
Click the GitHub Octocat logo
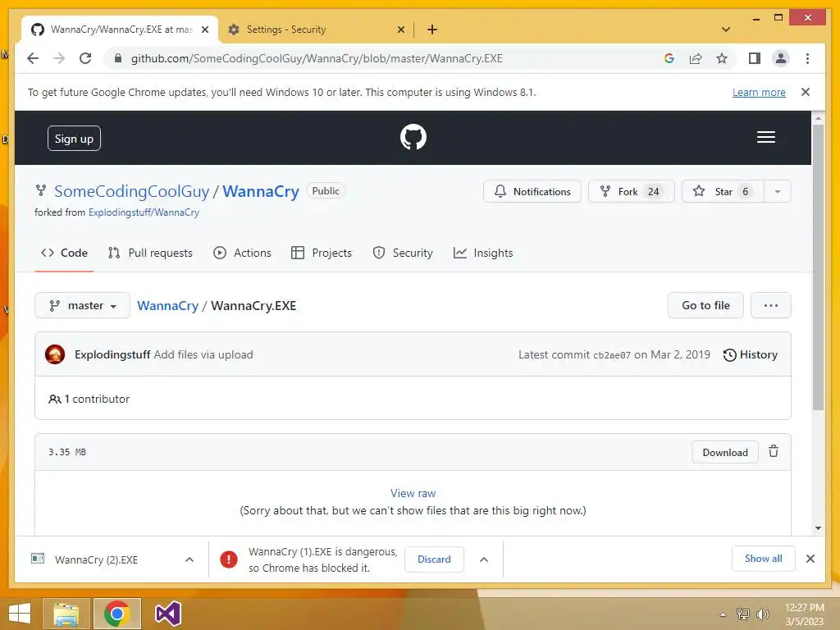(x=413, y=137)
